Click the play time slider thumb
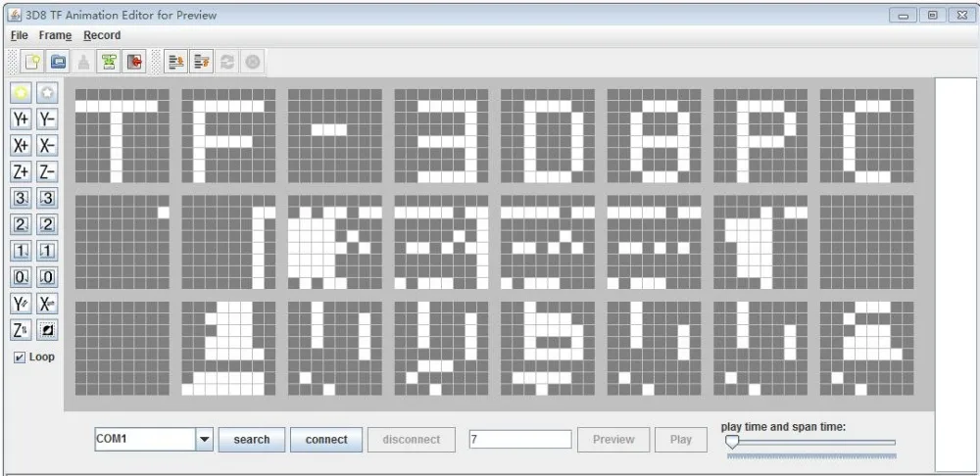Image resolution: width=980 pixels, height=476 pixels. (x=732, y=443)
